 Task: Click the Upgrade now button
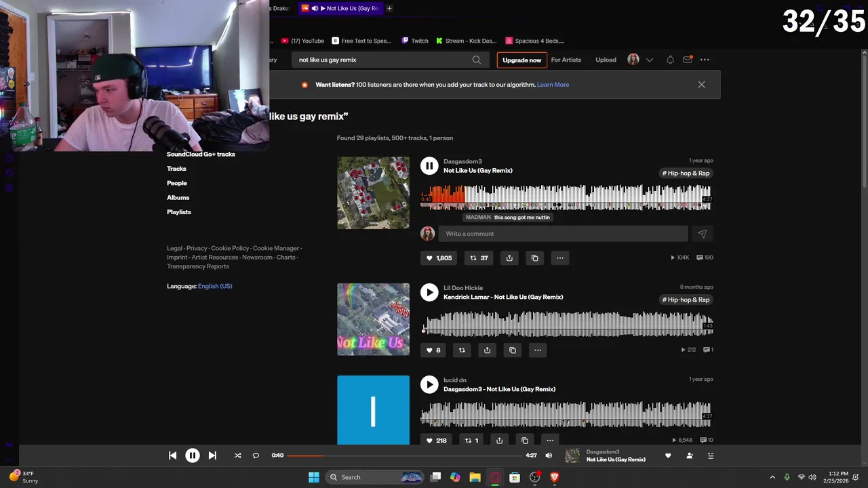(x=521, y=60)
